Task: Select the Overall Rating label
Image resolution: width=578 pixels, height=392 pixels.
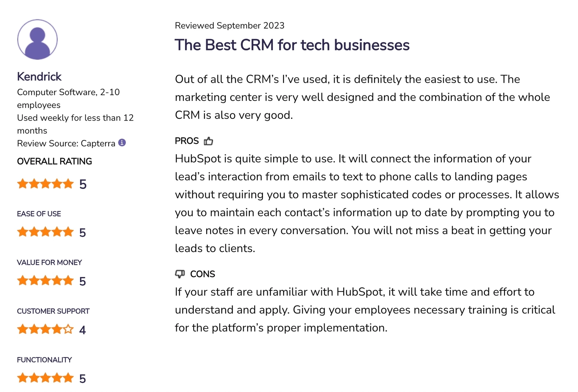Action: [54, 161]
